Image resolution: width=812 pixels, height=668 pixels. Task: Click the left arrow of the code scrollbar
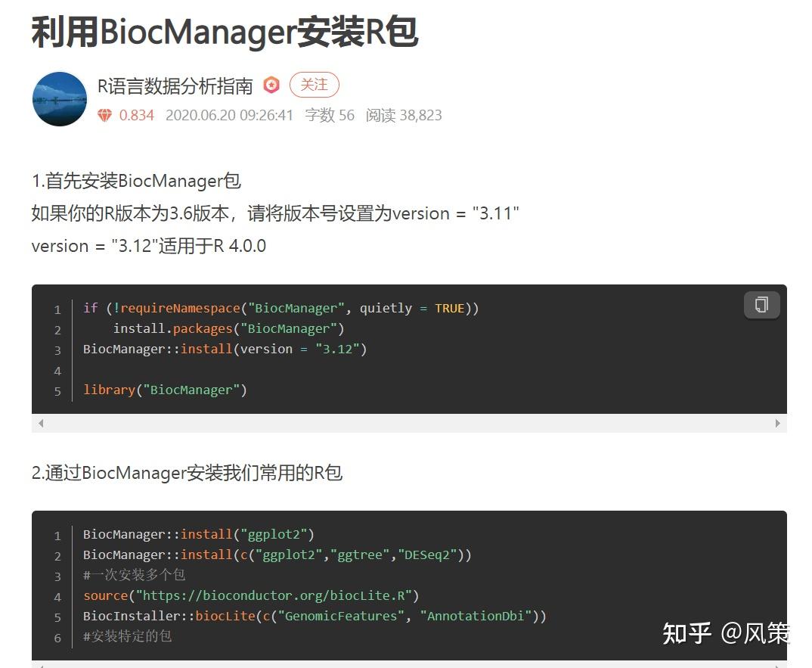click(41, 422)
